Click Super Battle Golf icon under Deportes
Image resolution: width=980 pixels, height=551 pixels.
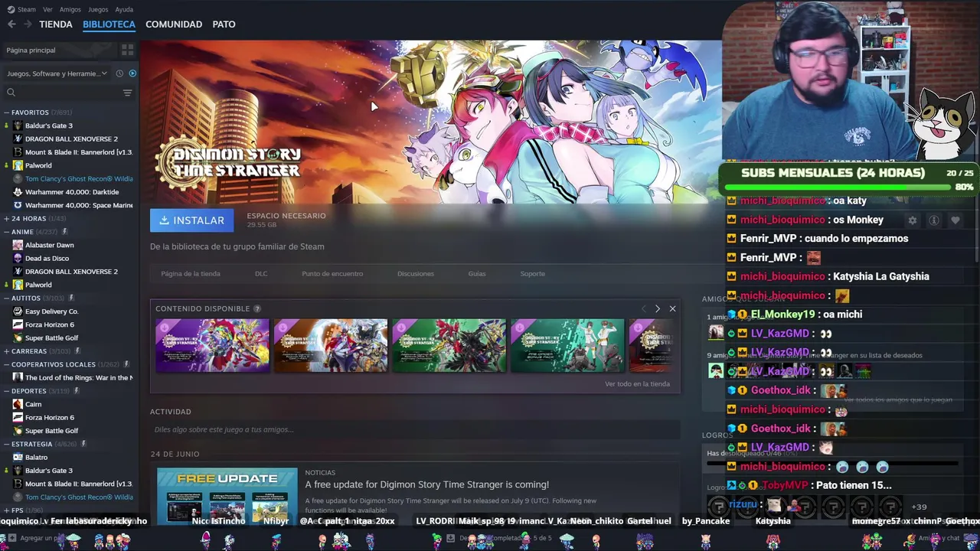tap(18, 431)
